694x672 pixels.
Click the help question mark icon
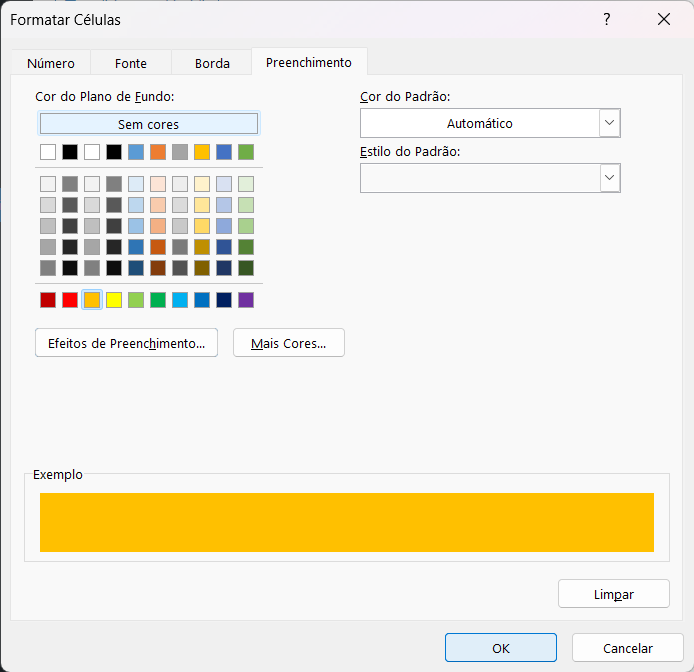coord(607,19)
